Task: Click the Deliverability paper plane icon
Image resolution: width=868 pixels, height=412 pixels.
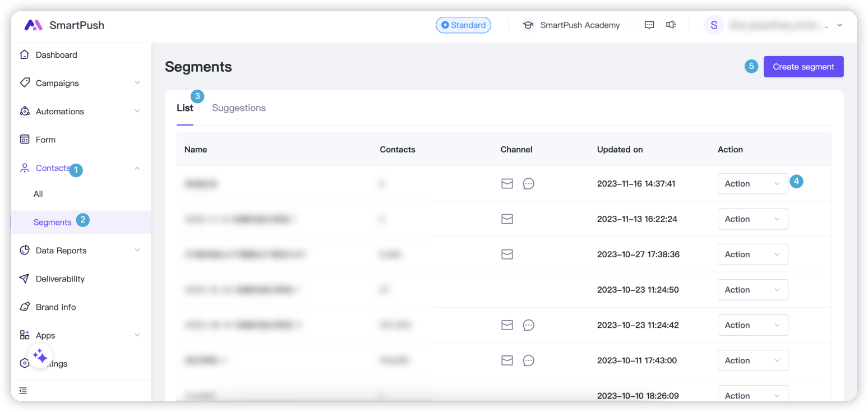Action: click(25, 279)
